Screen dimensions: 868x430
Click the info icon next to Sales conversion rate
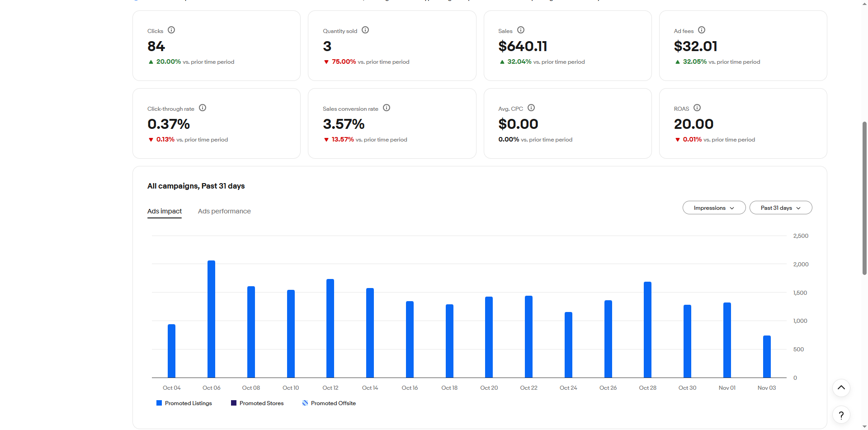[x=387, y=108]
